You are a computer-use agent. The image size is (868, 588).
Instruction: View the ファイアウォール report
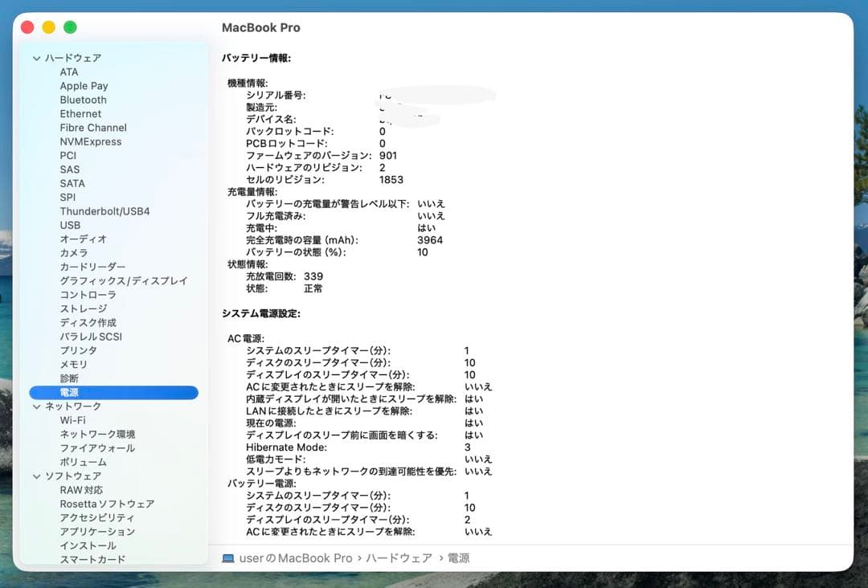click(x=96, y=447)
